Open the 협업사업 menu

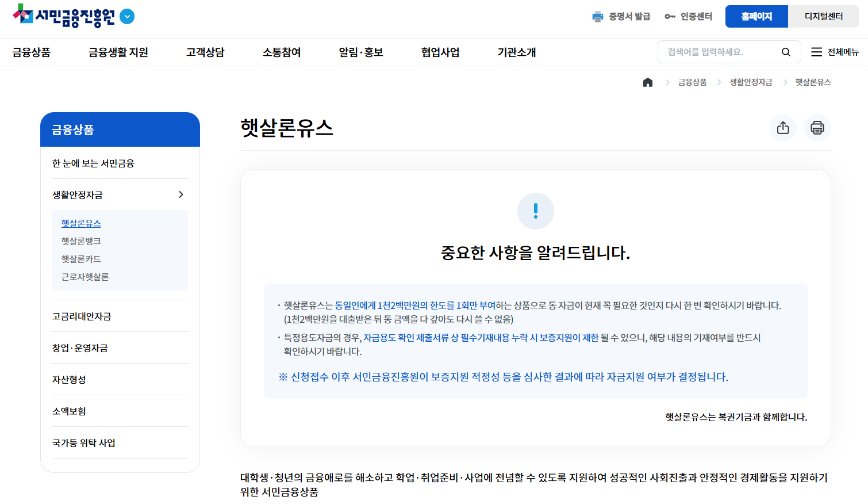440,52
